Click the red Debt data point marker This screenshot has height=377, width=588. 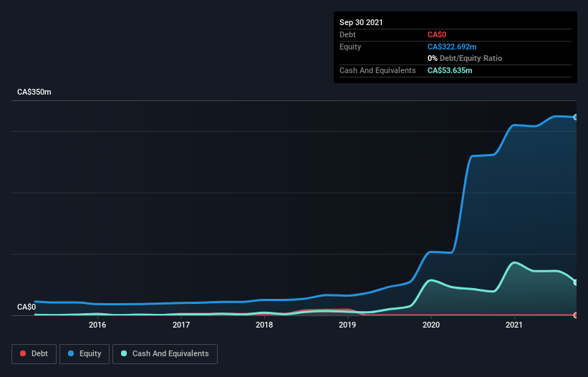(576, 315)
